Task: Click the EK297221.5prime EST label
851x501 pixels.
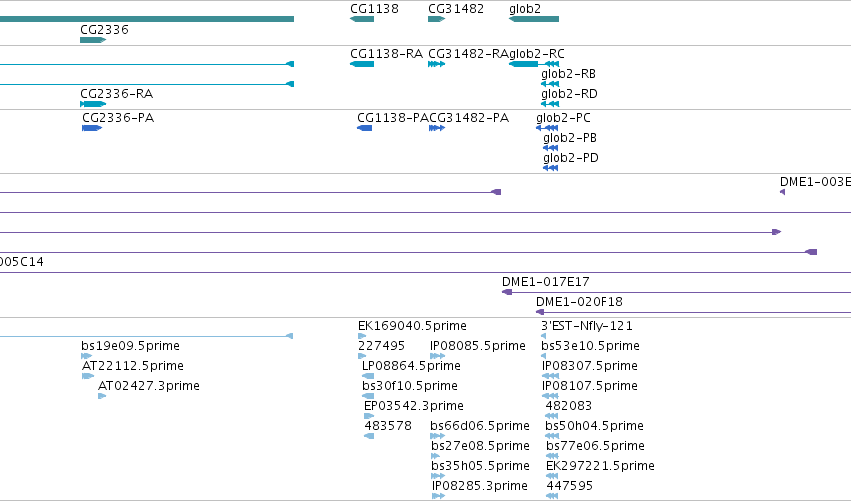Action: tap(600, 466)
